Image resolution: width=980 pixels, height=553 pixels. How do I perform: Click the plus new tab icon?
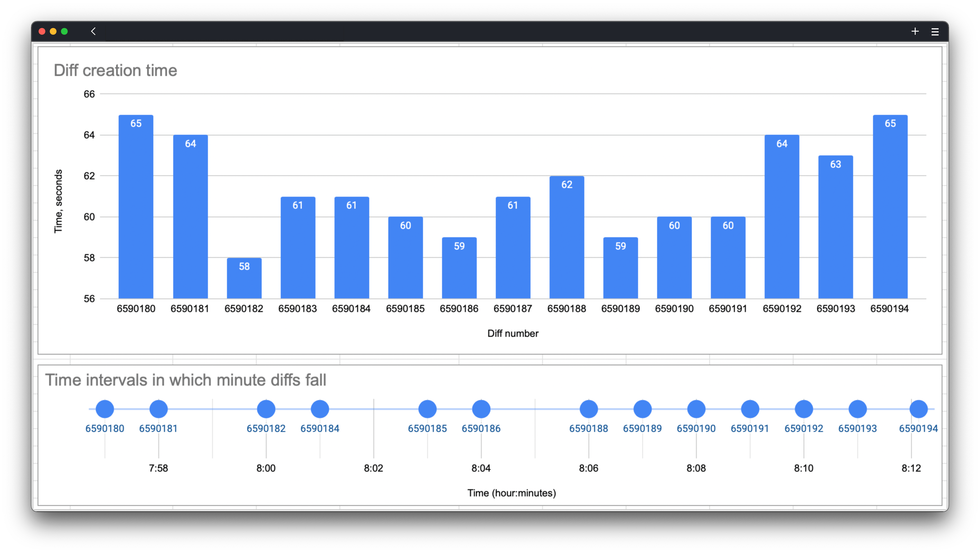pyautogui.click(x=915, y=31)
